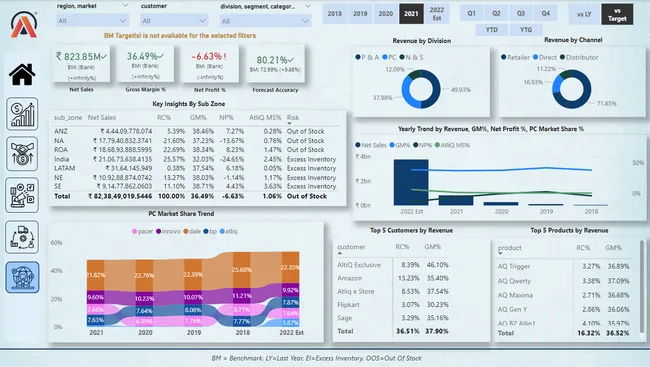Select the Flipkart customer row
The image size is (650, 367).
point(393,305)
